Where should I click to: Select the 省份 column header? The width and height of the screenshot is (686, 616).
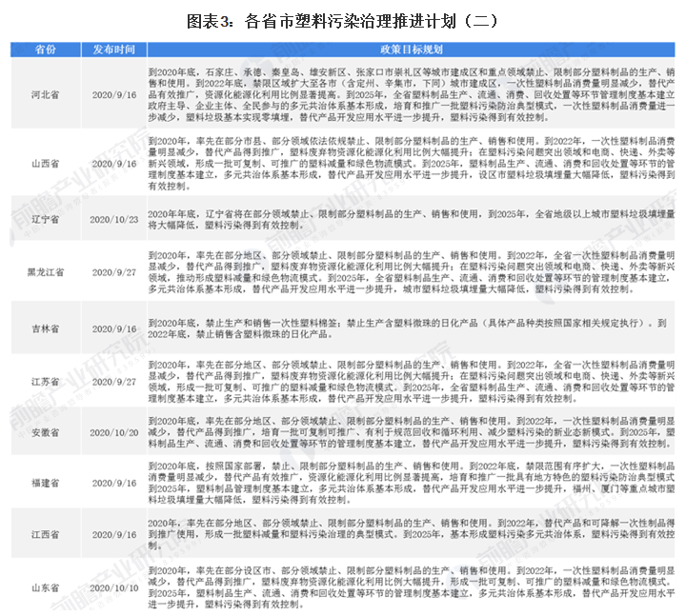[46, 50]
